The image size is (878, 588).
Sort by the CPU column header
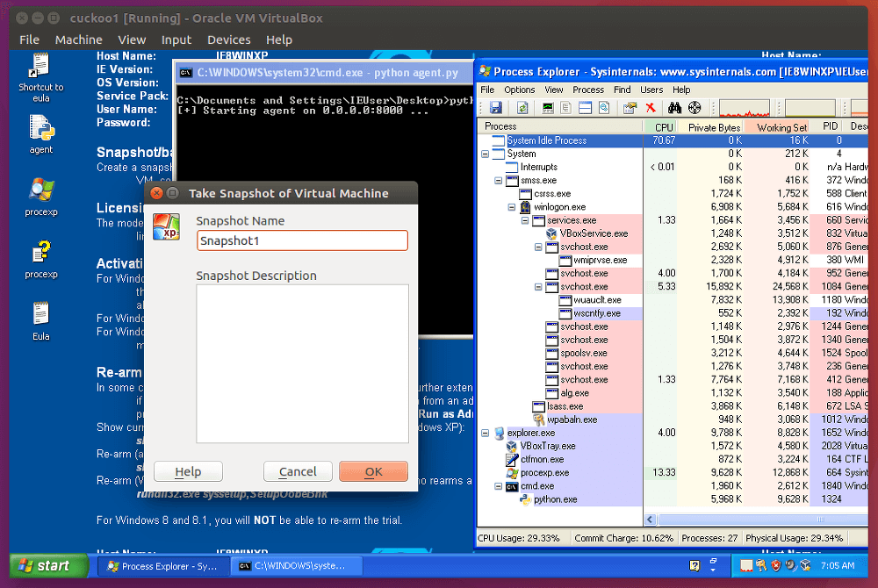click(661, 127)
